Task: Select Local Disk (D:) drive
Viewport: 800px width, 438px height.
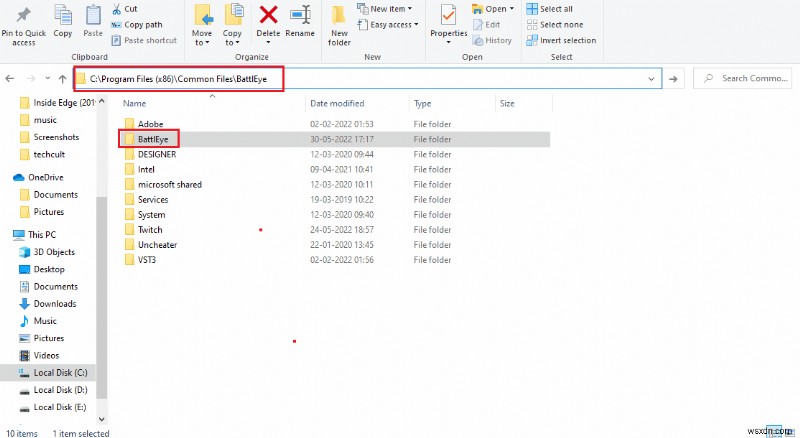Action: point(53,390)
